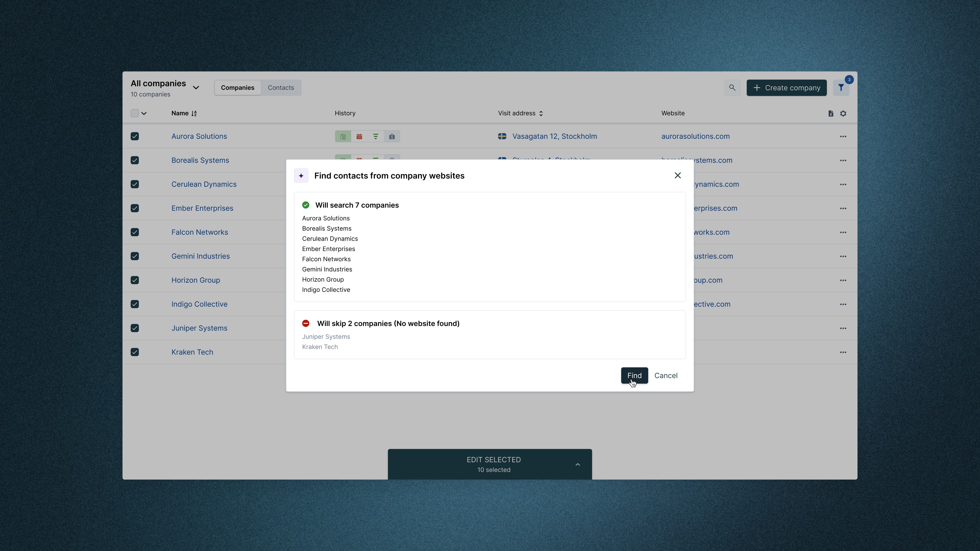980x551 pixels.
Task: Open the filter funnel with badge
Action: point(841,88)
